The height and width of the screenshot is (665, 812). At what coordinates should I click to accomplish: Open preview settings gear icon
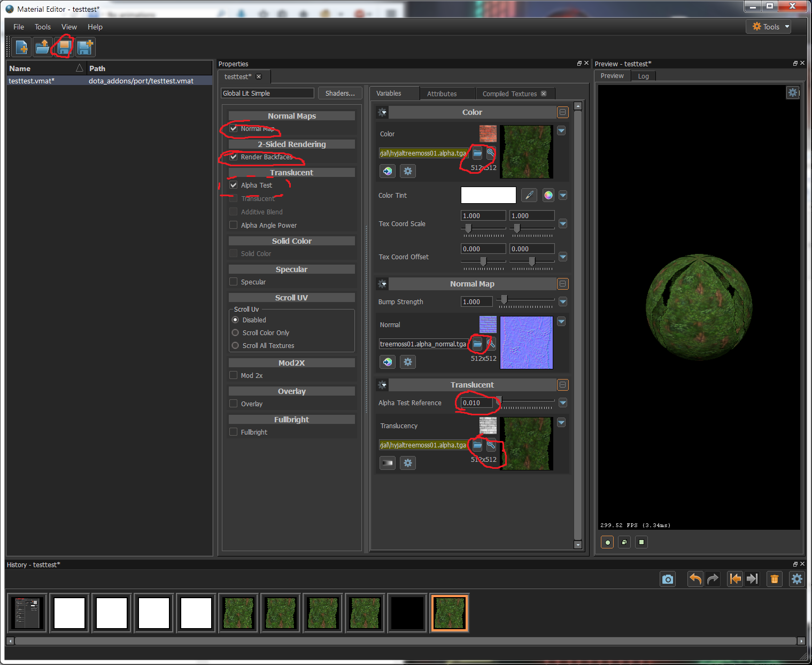click(x=792, y=92)
